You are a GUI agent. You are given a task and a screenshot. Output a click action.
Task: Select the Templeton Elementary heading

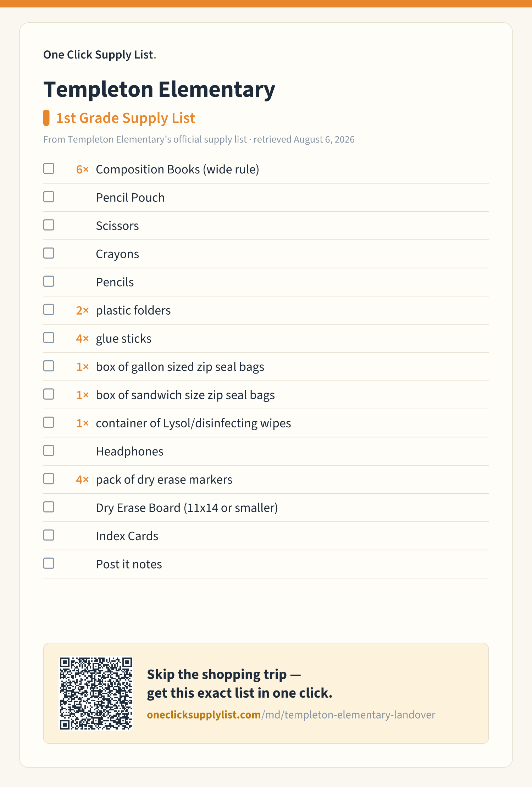[x=159, y=89]
